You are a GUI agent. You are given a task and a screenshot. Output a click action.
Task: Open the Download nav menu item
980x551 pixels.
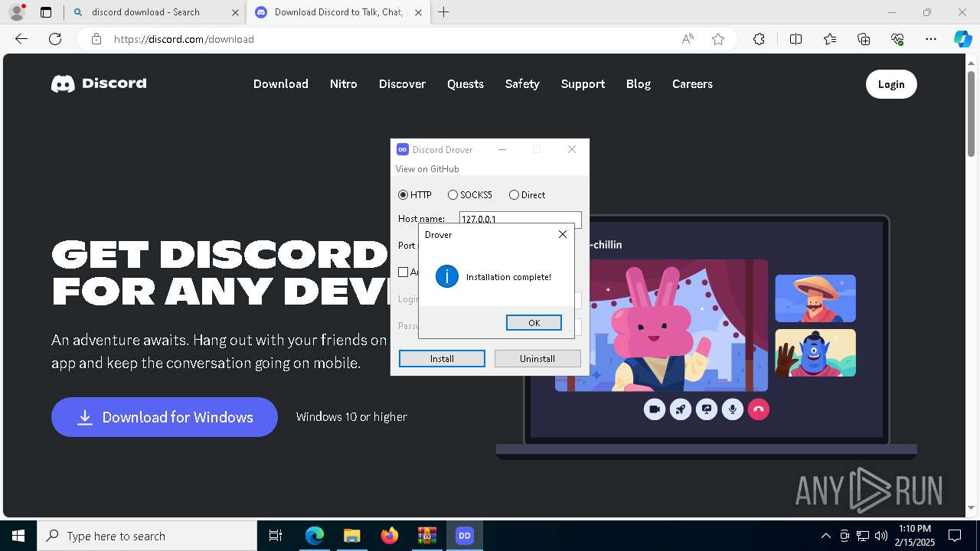[x=281, y=84]
